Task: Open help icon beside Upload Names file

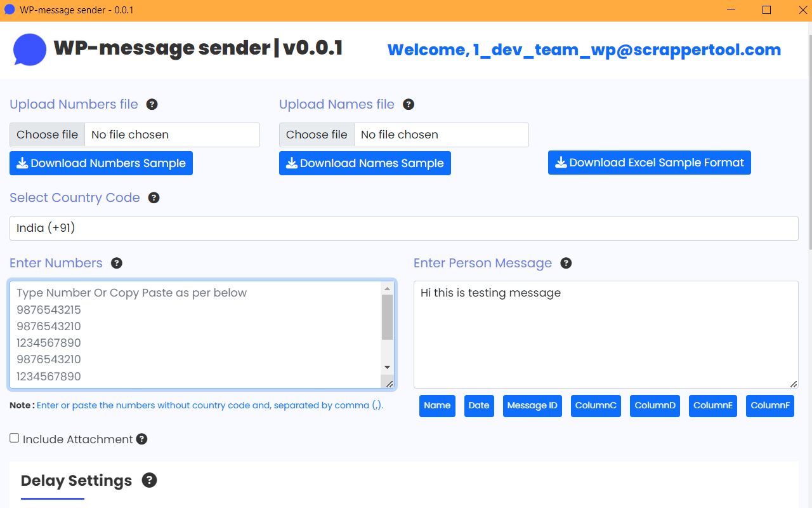Action: (409, 104)
